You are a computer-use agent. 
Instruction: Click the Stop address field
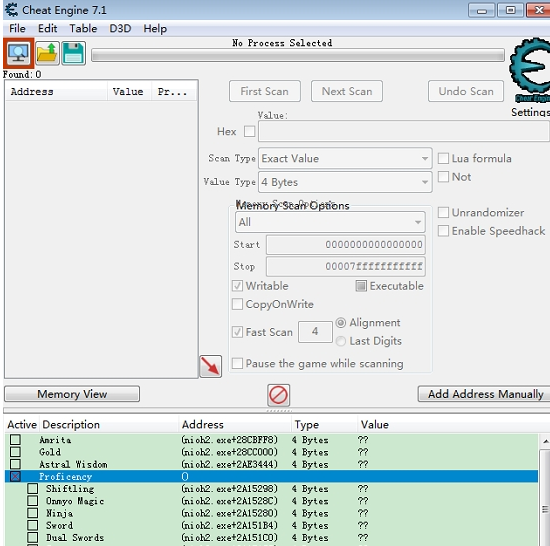346,266
